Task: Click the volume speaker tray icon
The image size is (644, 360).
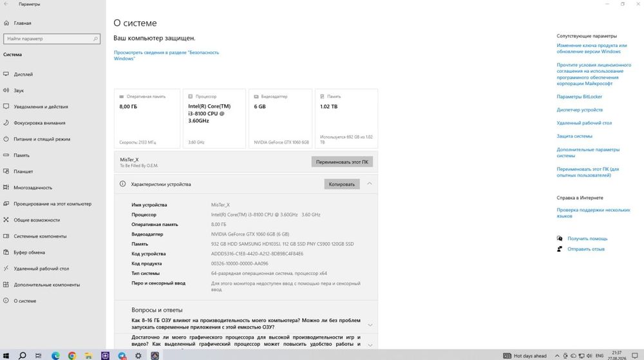Action: click(x=589, y=356)
